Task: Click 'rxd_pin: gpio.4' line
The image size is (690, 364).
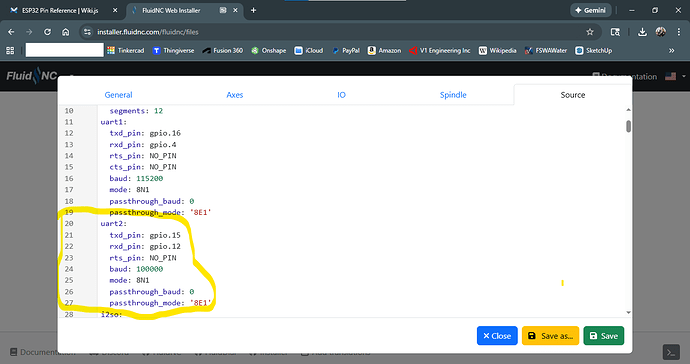Action: (143, 145)
